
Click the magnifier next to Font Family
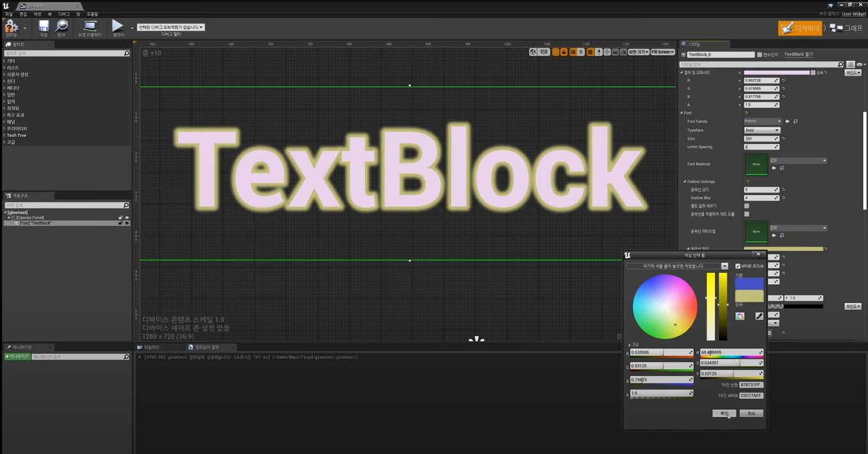tap(795, 121)
